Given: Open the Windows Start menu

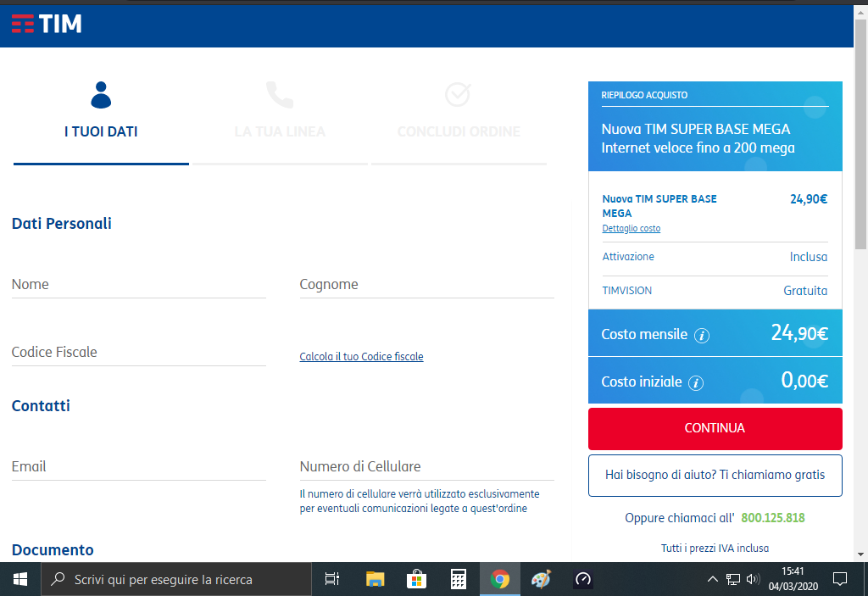Looking at the screenshot, I should click(x=20, y=579).
